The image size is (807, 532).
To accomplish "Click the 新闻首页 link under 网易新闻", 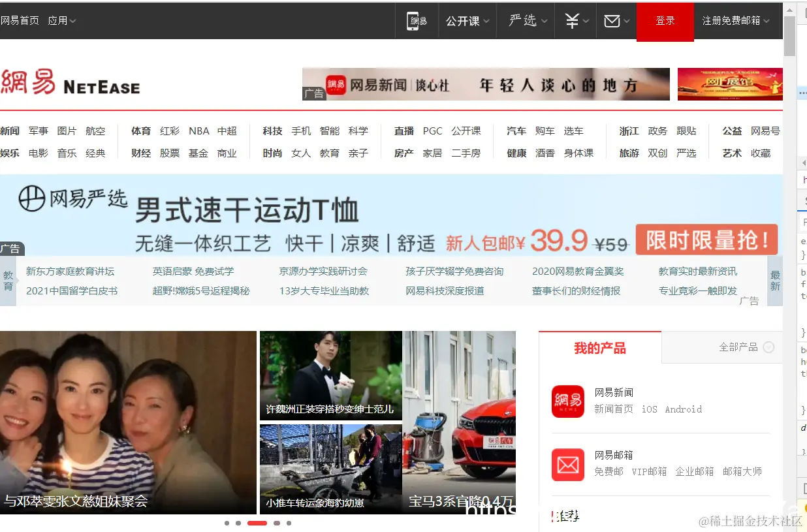I will click(613, 409).
